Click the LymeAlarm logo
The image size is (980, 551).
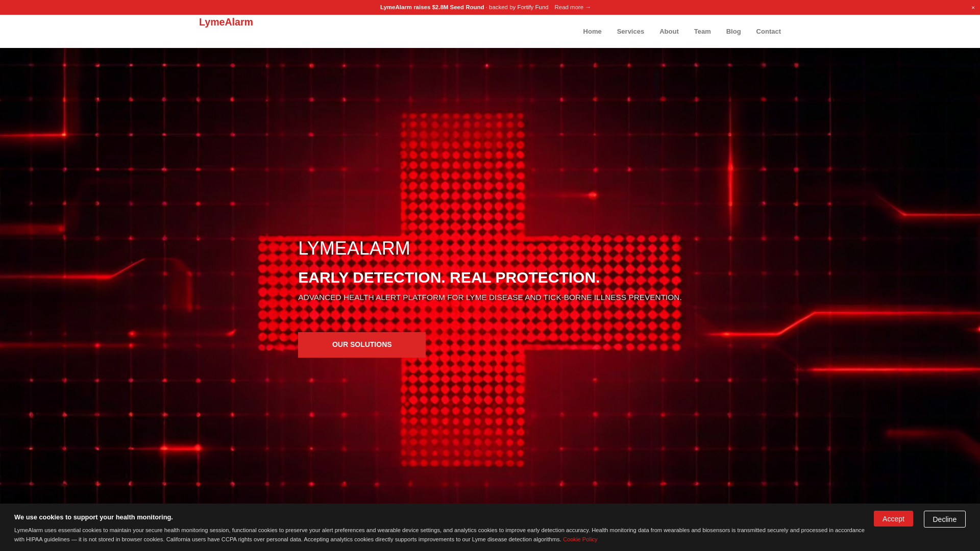(226, 22)
